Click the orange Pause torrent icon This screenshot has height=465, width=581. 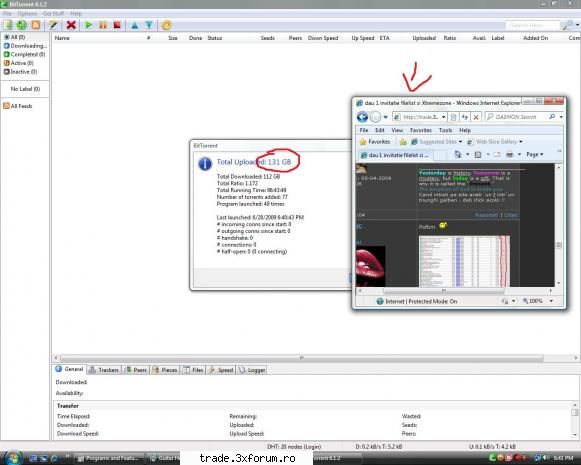tap(103, 25)
